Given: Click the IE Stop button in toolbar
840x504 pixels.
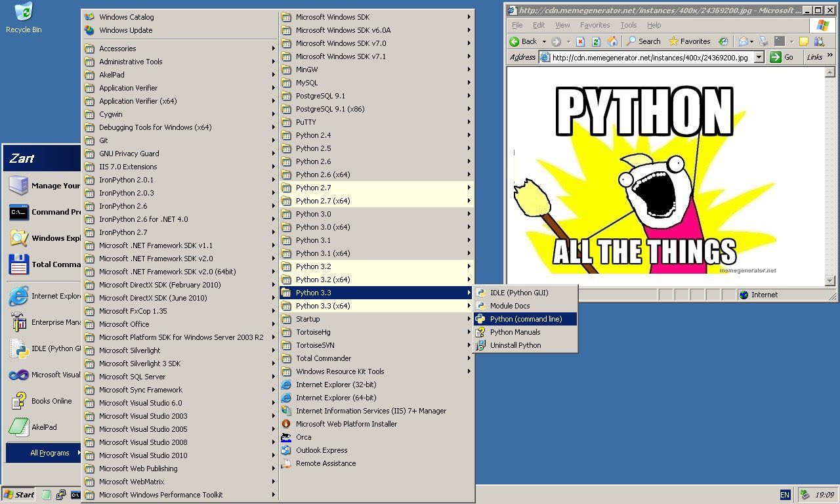Looking at the screenshot, I should click(x=580, y=41).
